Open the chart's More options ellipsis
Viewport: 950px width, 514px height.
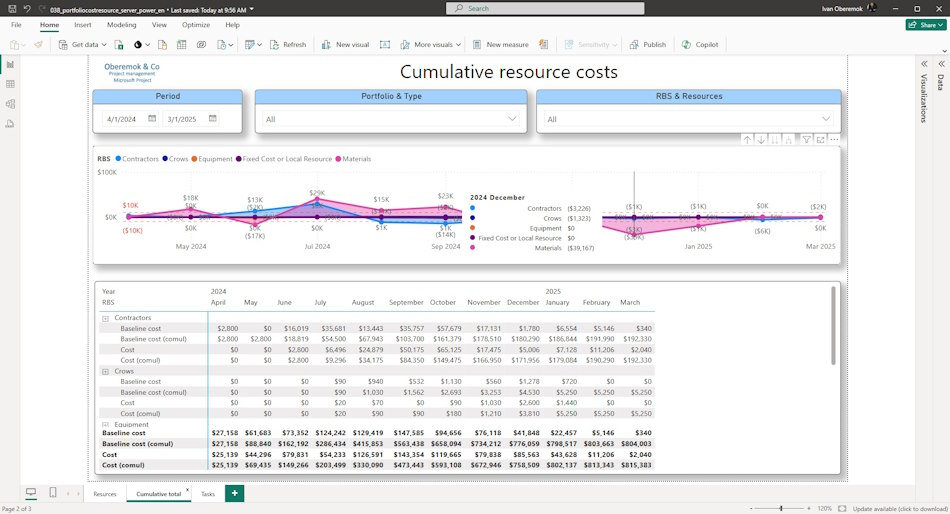click(x=834, y=140)
